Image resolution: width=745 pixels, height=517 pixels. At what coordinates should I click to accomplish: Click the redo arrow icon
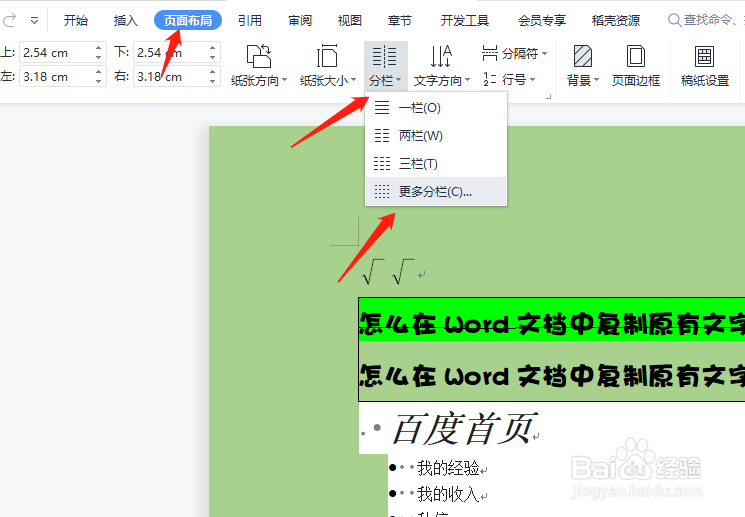(x=9, y=20)
